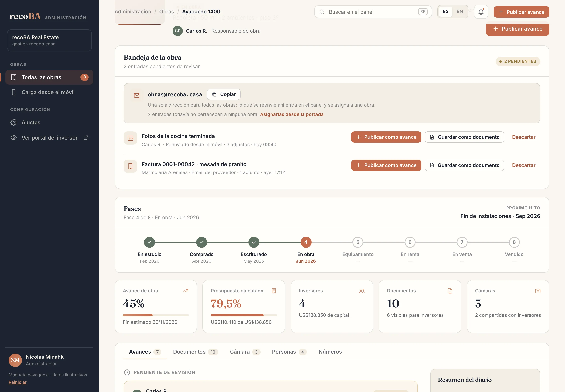Image resolution: width=565 pixels, height=392 pixels.
Task: Click the clock icon beside Pendiente de revisión
Action: tap(127, 372)
